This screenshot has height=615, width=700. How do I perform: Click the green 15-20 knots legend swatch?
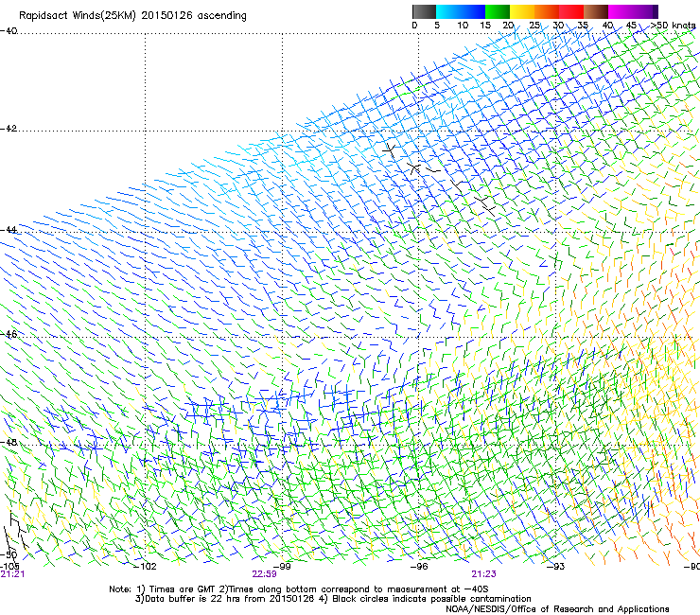(498, 11)
